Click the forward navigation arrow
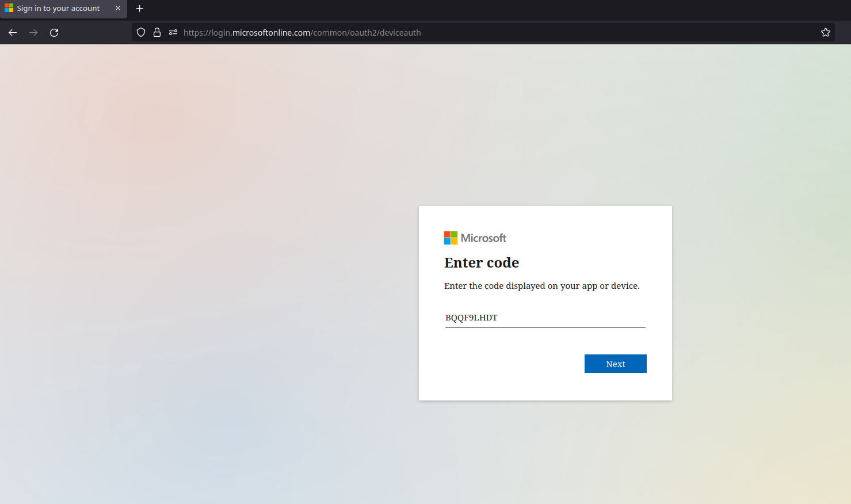The height and width of the screenshot is (504, 851). 33,33
